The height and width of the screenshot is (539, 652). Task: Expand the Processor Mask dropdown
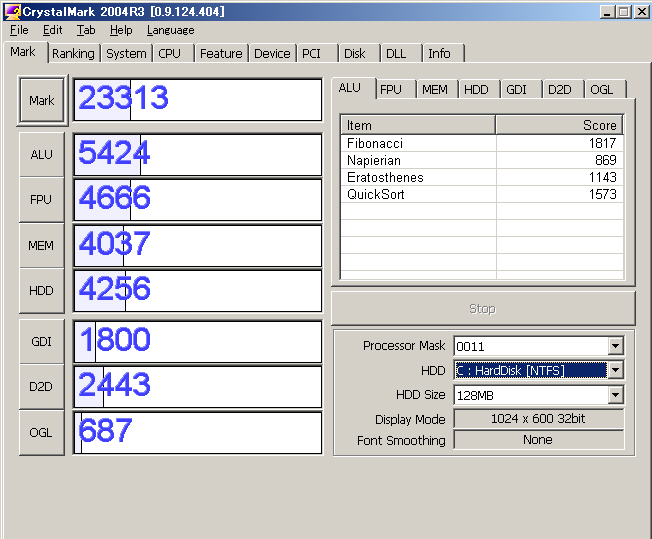[x=615, y=346]
